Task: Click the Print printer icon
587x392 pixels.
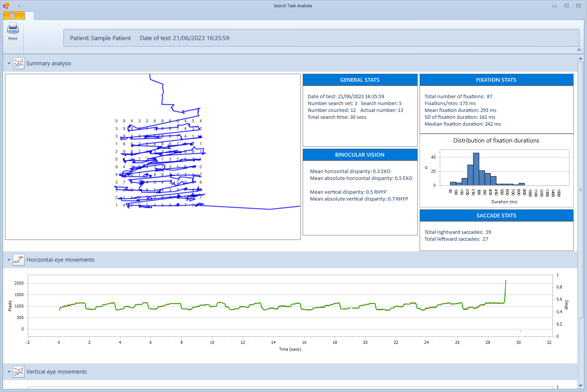Action: [13, 28]
